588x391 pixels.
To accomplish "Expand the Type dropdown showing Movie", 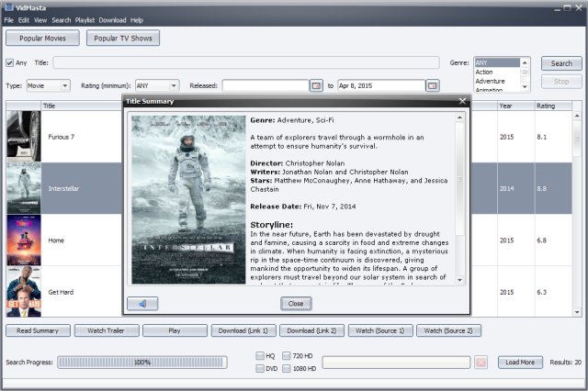I will click(48, 85).
